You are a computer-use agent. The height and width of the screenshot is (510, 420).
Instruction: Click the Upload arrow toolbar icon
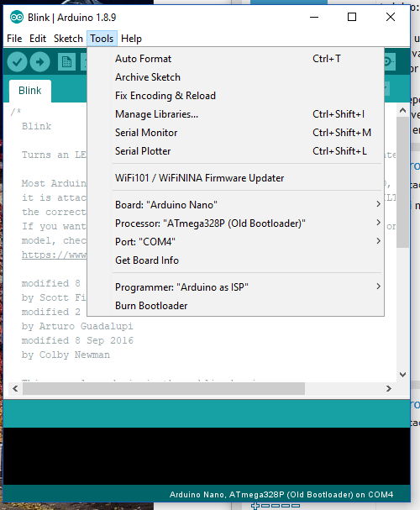coord(40,62)
